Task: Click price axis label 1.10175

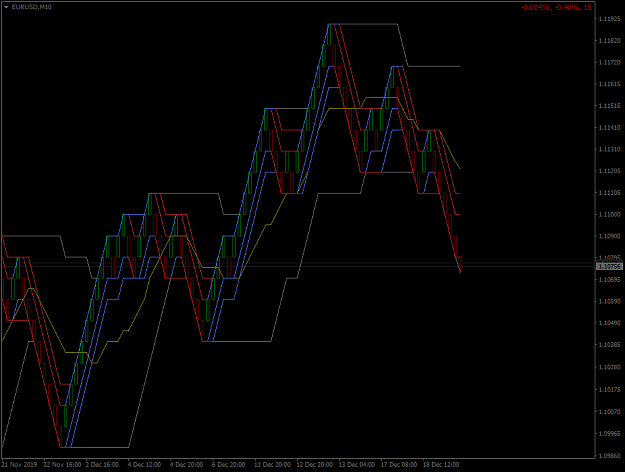Action: pos(609,389)
